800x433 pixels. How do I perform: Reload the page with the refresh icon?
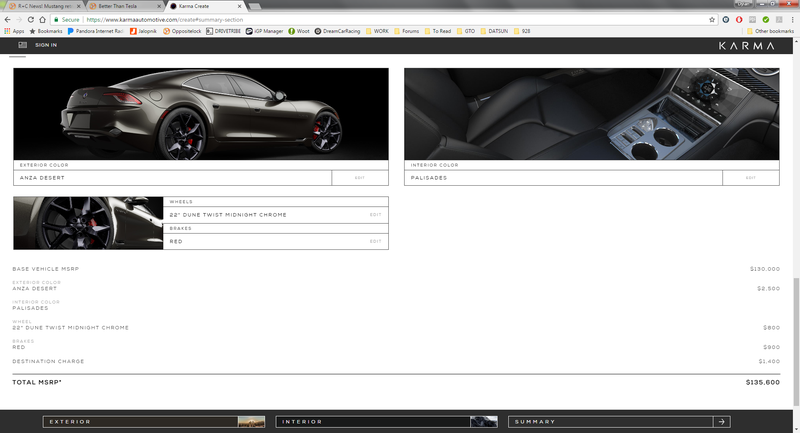(31, 19)
